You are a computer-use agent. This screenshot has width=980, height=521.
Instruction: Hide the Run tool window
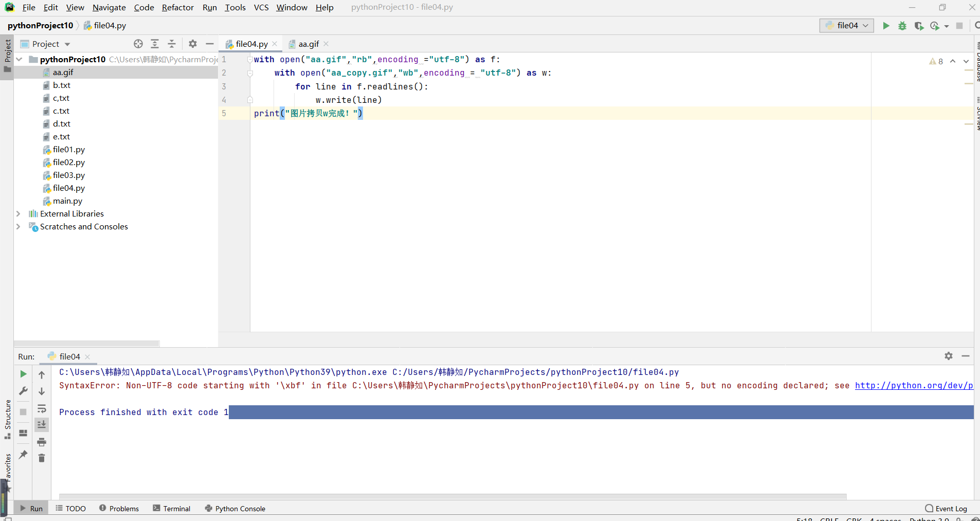point(966,356)
